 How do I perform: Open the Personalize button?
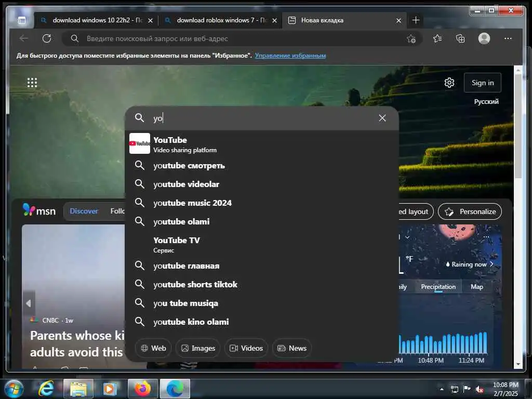470,211
